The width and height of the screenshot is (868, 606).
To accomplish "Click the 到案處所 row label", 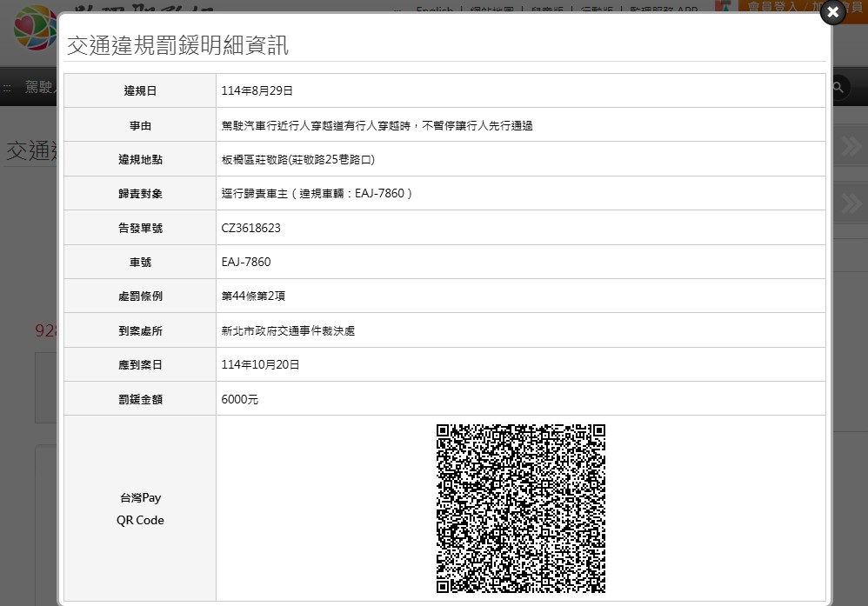I will pyautogui.click(x=140, y=331).
